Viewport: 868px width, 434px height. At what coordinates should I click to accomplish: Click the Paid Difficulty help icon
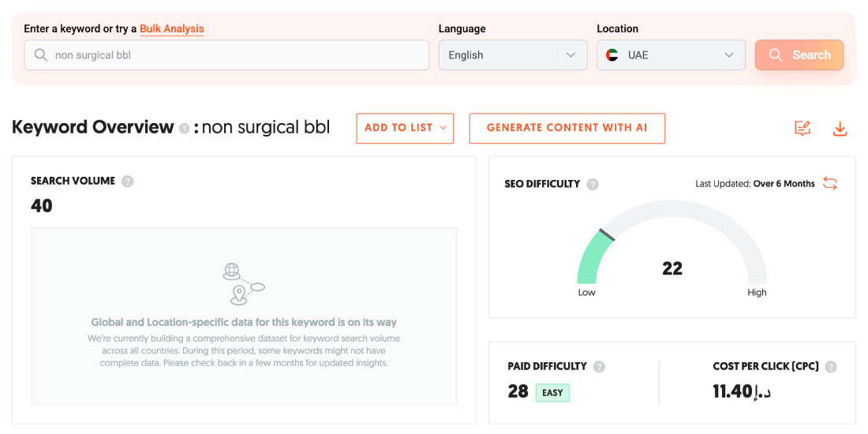pyautogui.click(x=600, y=366)
